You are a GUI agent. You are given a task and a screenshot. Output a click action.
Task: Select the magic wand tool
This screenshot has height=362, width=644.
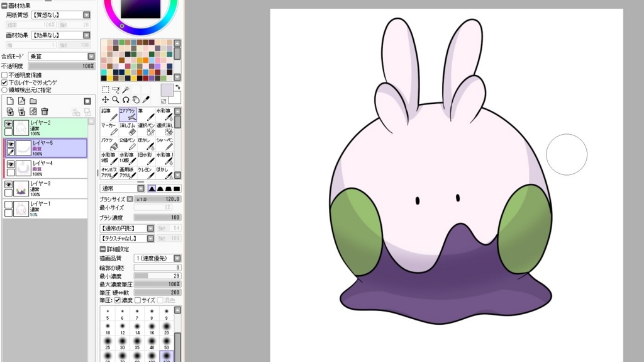click(x=126, y=89)
